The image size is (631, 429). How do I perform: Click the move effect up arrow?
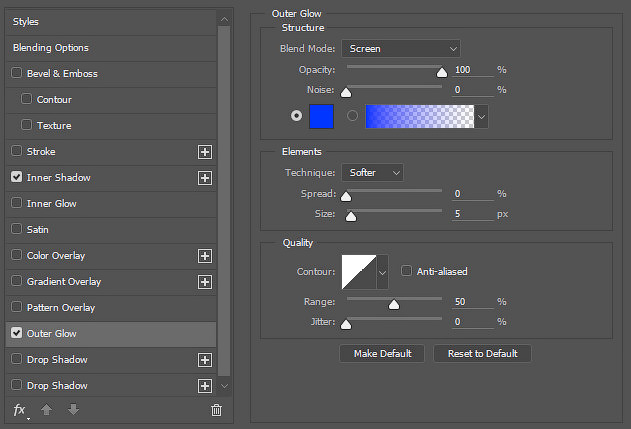(x=47, y=410)
